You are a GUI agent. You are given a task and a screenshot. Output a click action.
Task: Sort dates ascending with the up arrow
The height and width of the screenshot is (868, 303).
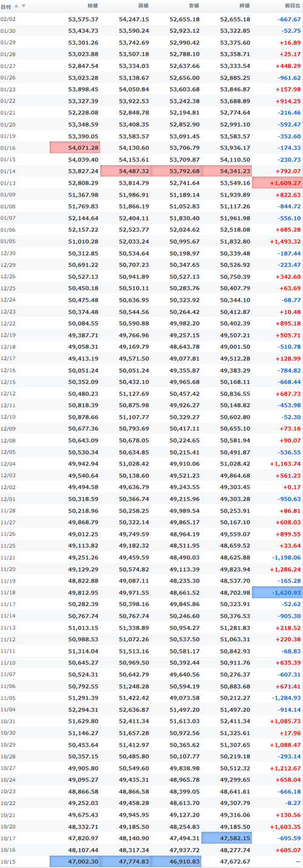[16, 6]
